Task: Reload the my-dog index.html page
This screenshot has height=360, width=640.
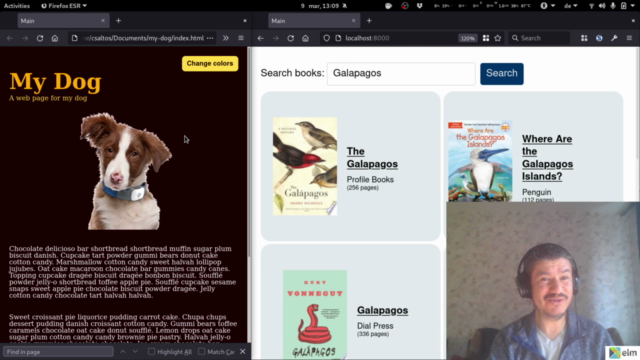Action: (x=40, y=38)
